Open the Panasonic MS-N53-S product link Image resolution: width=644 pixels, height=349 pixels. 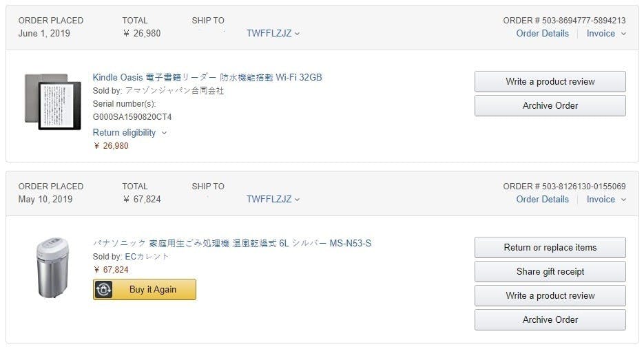tap(232, 244)
